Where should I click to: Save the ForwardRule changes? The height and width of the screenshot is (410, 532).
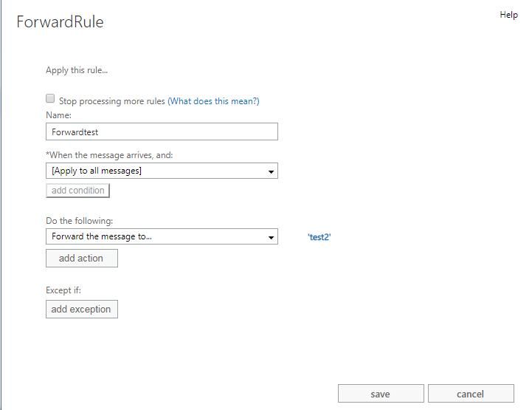click(x=381, y=394)
